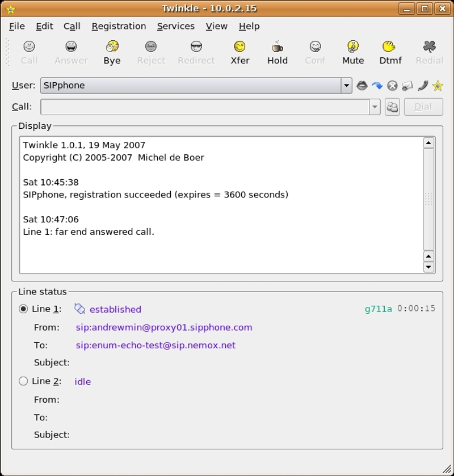Click the phone handset status icon
The width and height of the screenshot is (454, 476).
[x=422, y=86]
